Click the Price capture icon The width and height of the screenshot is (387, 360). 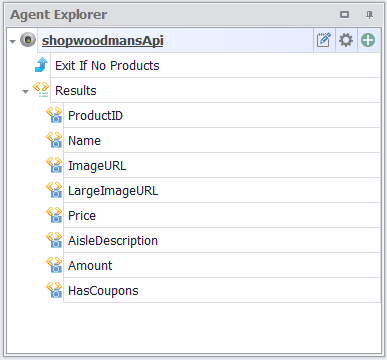(x=54, y=215)
